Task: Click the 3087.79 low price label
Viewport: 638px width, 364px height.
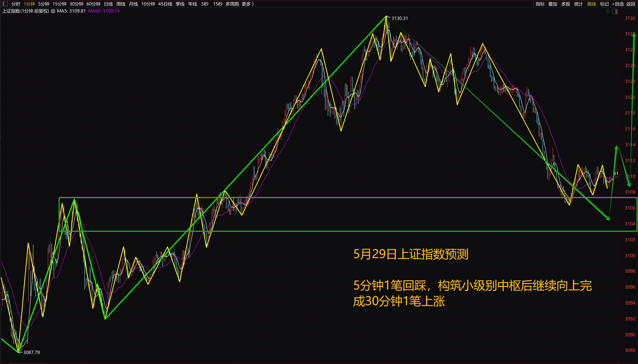Action: [x=31, y=352]
